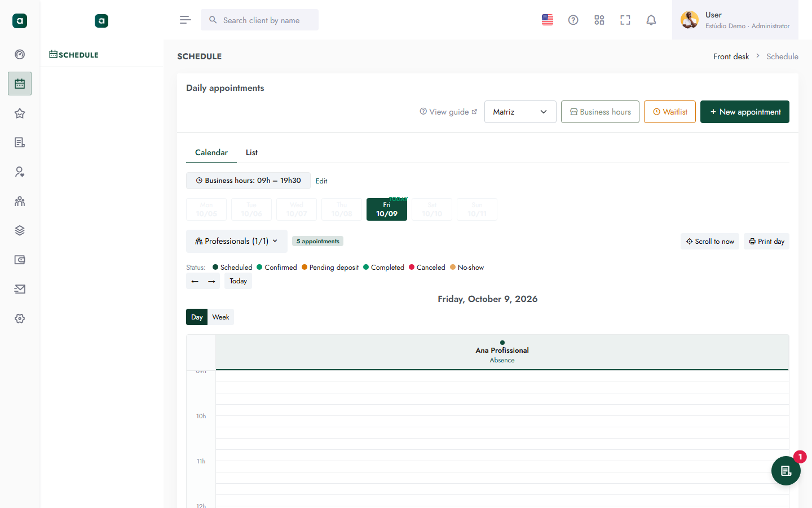Image resolution: width=812 pixels, height=508 pixels.
Task: Open the team group icon in sidebar
Action: (20, 202)
